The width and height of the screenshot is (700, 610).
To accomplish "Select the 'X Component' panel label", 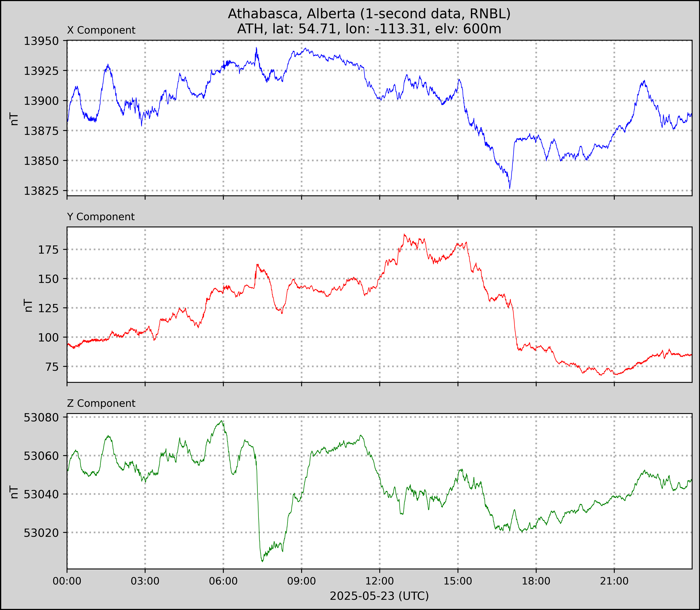I will click(101, 30).
